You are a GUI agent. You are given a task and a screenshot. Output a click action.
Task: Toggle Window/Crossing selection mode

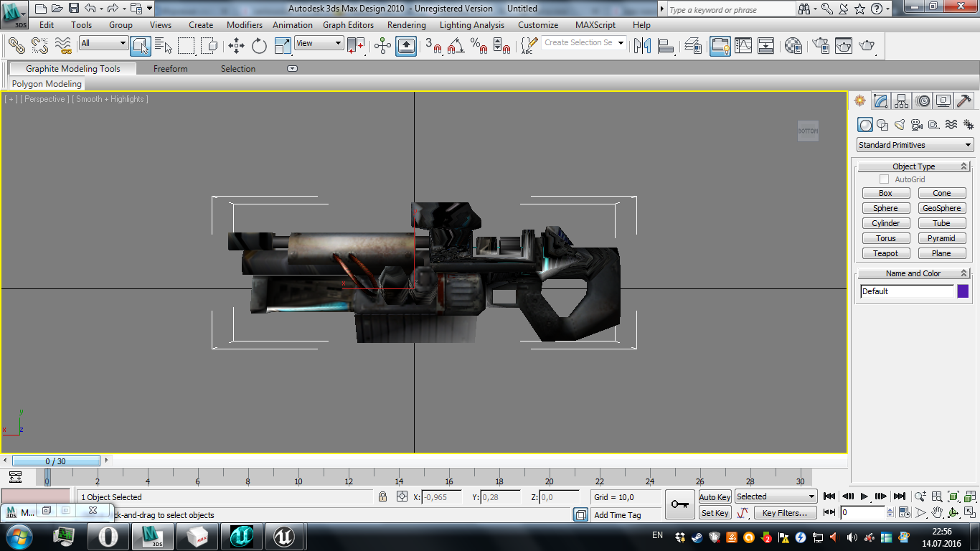click(209, 46)
